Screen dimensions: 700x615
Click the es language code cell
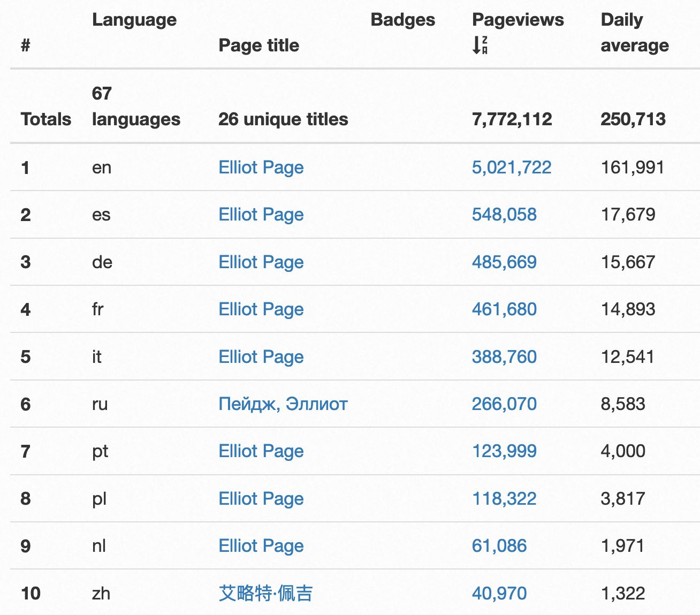click(x=101, y=215)
